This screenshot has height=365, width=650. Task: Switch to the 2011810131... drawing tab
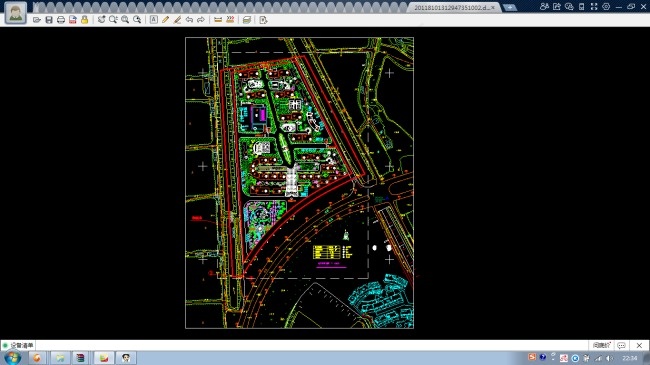click(x=451, y=7)
